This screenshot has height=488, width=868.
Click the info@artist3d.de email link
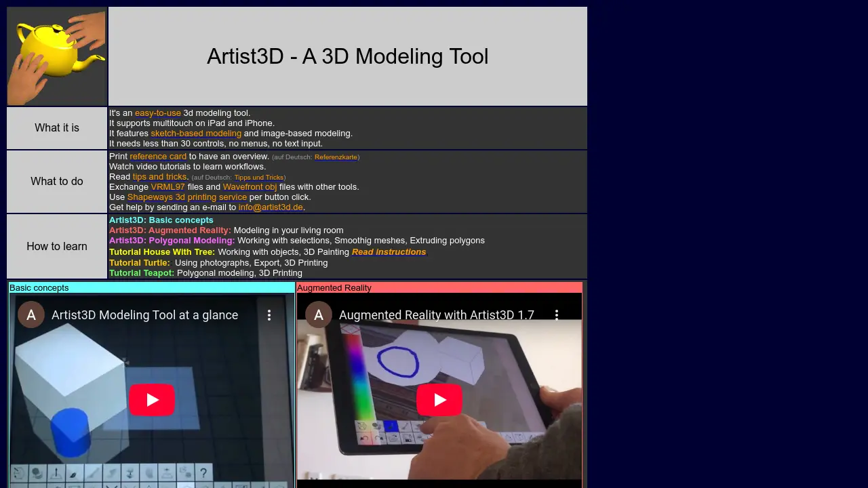pos(271,207)
